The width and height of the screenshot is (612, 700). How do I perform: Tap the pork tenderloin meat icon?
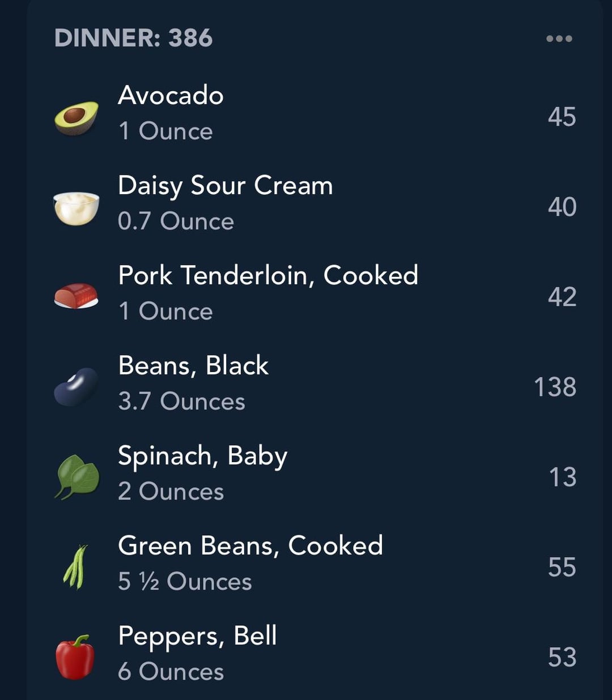pos(76,296)
